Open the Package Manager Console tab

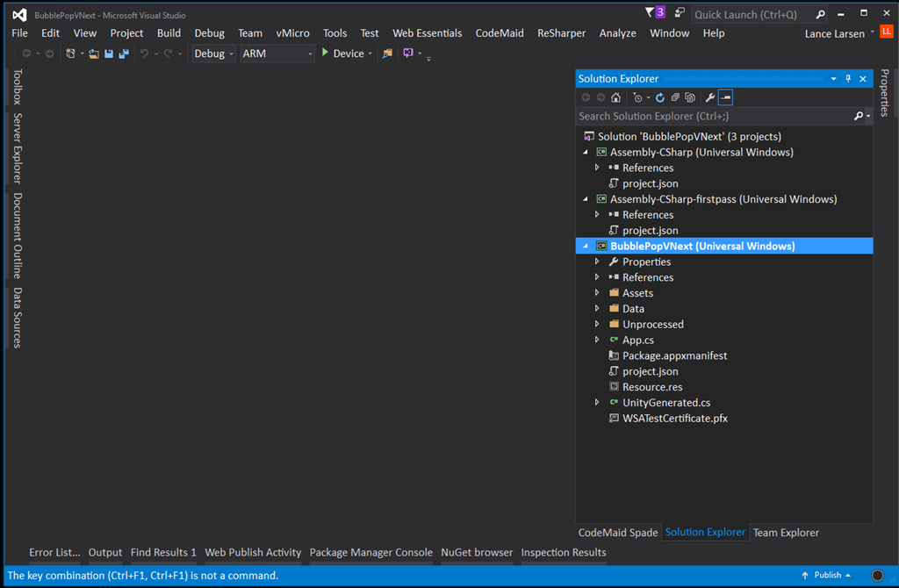click(x=371, y=553)
